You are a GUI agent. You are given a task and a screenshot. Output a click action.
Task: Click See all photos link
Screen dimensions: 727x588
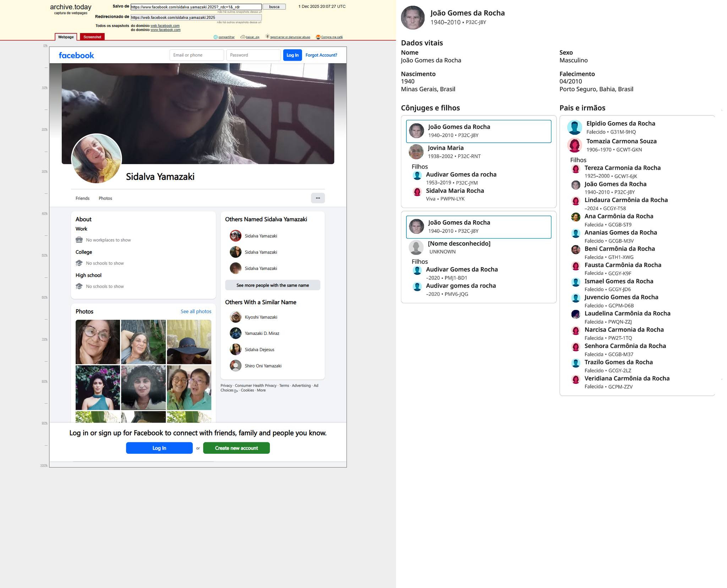pos(196,311)
